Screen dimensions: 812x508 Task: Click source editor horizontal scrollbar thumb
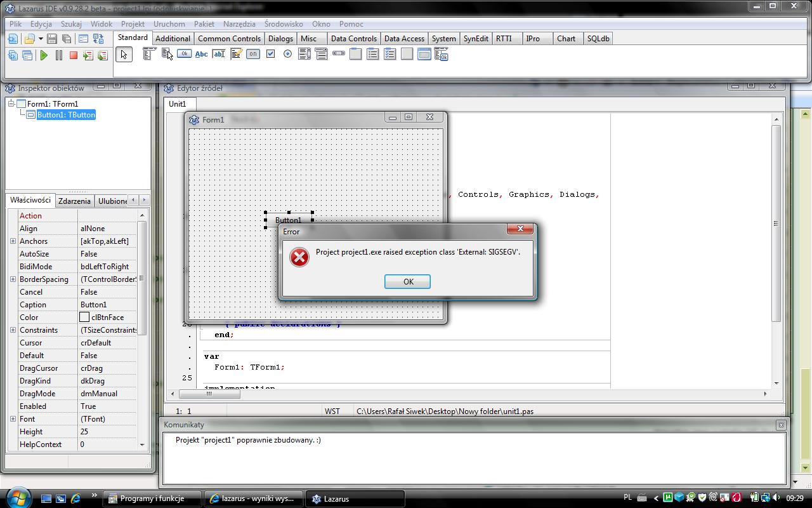209,394
